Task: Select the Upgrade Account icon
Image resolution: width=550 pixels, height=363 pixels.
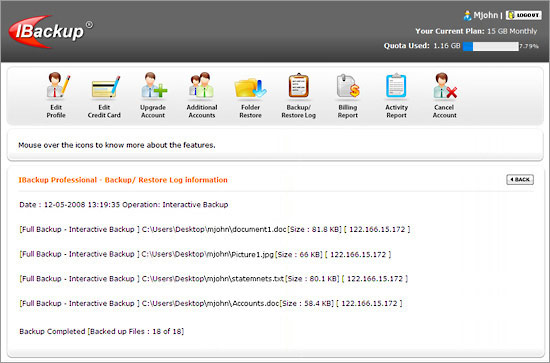Action: pyautogui.click(x=154, y=85)
